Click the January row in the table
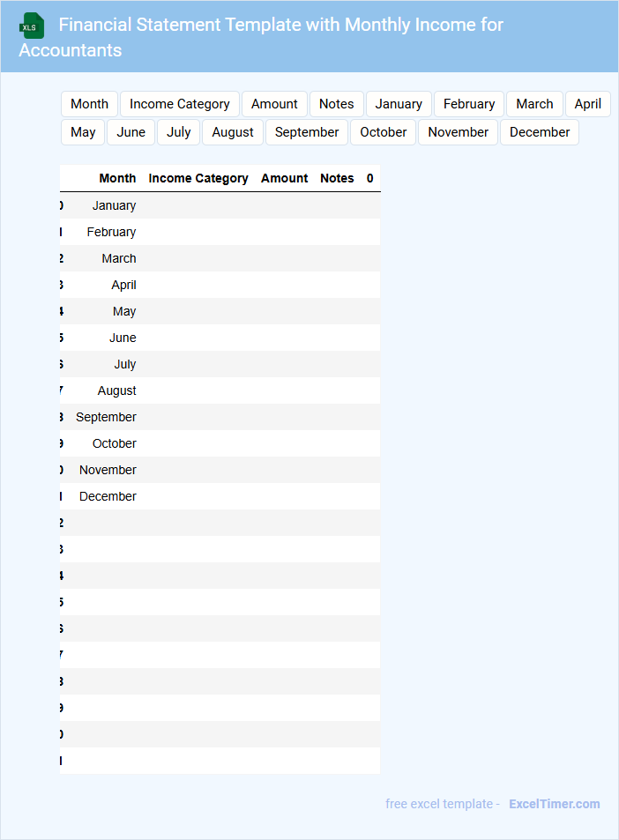619x840 pixels. tap(114, 205)
